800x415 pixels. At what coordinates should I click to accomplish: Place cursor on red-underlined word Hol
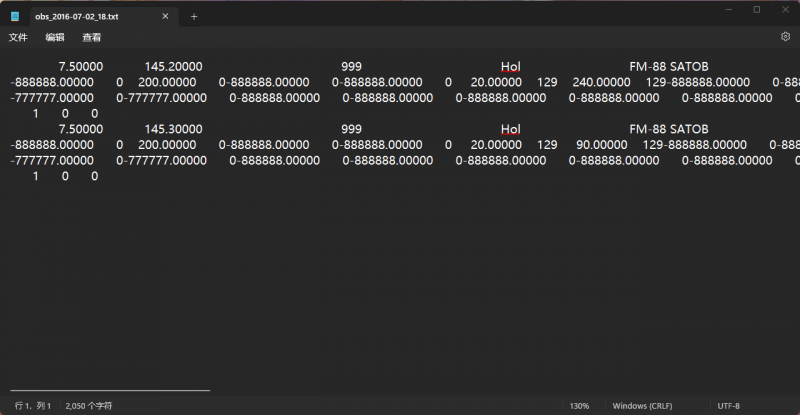pyautogui.click(x=510, y=129)
